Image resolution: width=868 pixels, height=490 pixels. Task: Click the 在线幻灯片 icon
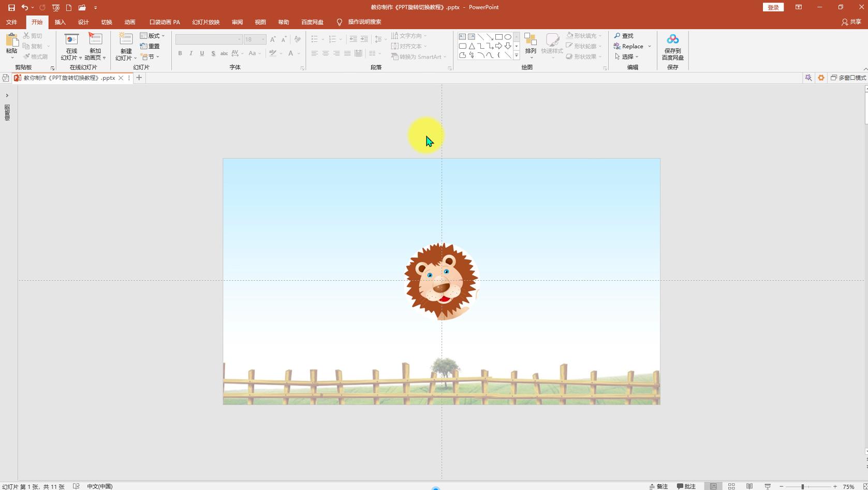point(71,40)
